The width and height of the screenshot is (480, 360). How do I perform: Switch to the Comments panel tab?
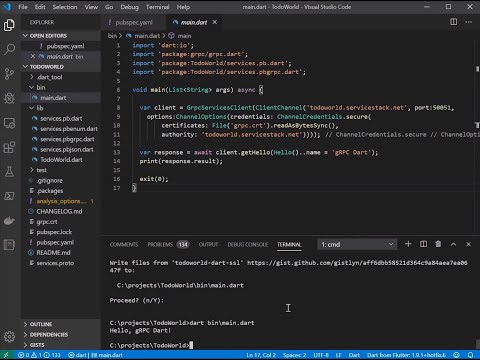124,245
